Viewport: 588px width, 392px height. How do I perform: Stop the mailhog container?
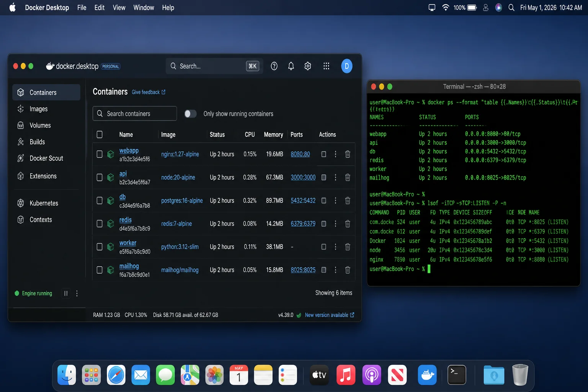click(x=323, y=270)
